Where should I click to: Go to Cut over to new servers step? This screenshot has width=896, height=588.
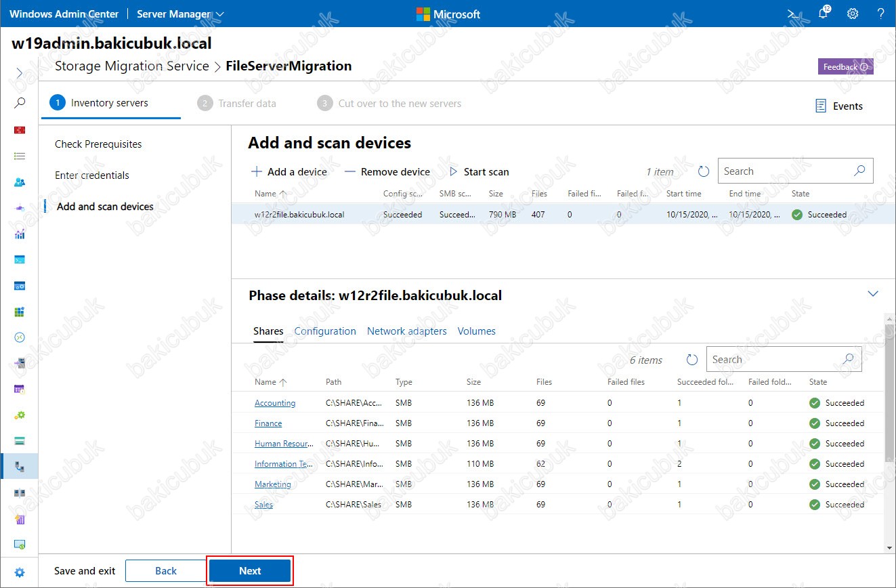389,104
